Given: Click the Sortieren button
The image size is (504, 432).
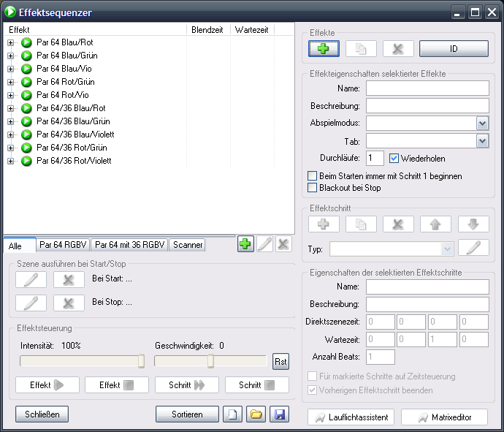Looking at the screenshot, I should (187, 414).
